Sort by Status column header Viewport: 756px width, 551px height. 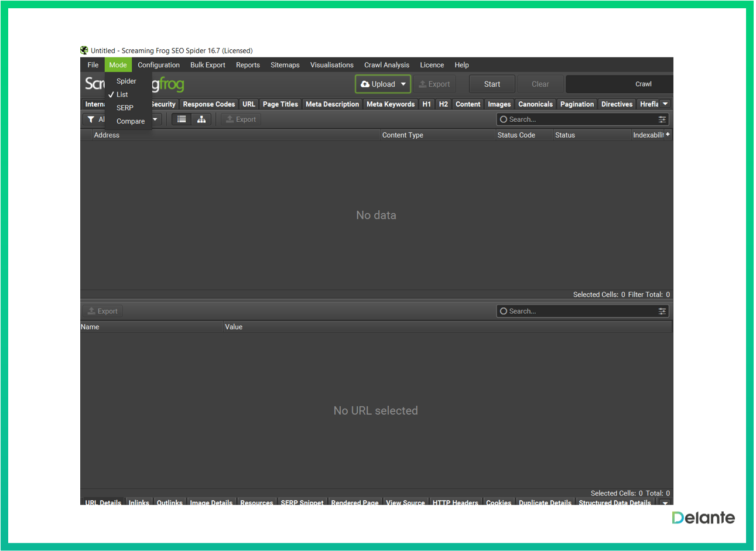(x=591, y=135)
